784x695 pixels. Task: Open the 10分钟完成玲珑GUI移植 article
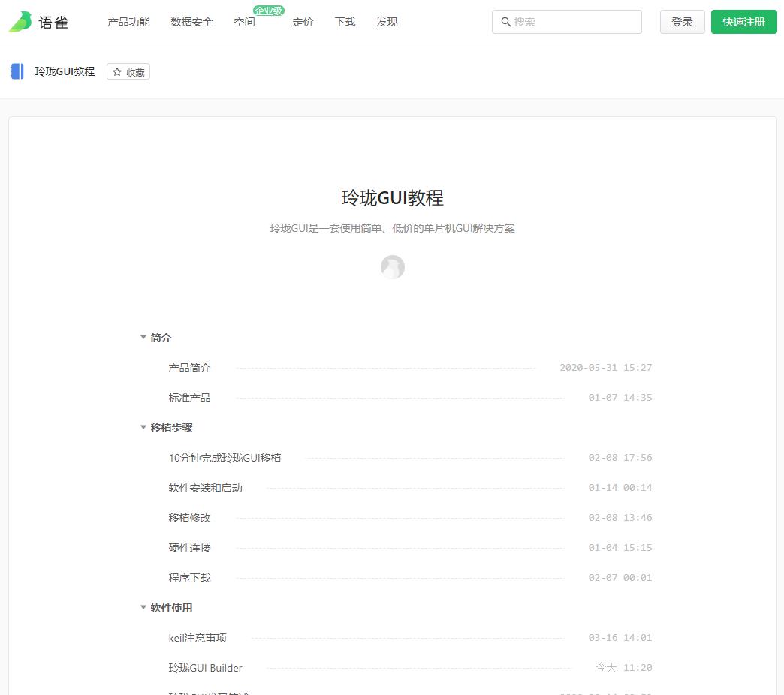[225, 458]
